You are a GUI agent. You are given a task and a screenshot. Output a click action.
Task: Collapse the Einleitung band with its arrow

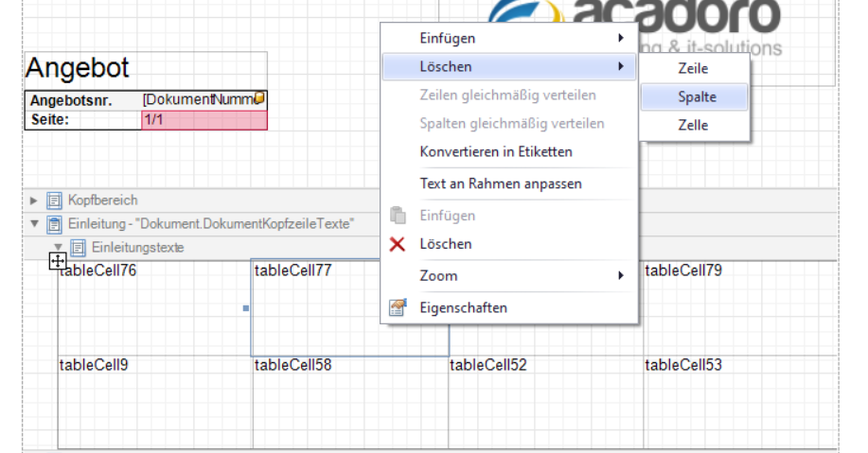tap(35, 224)
